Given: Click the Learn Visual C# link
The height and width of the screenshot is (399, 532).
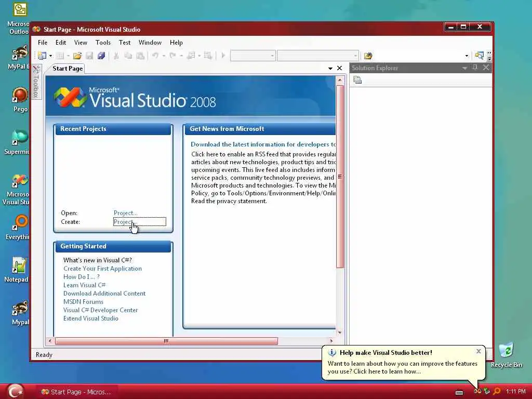Looking at the screenshot, I should coord(85,285).
